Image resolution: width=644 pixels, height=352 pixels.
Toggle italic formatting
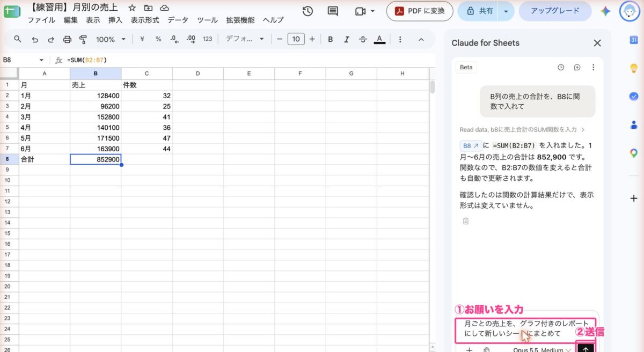pyautogui.click(x=347, y=39)
